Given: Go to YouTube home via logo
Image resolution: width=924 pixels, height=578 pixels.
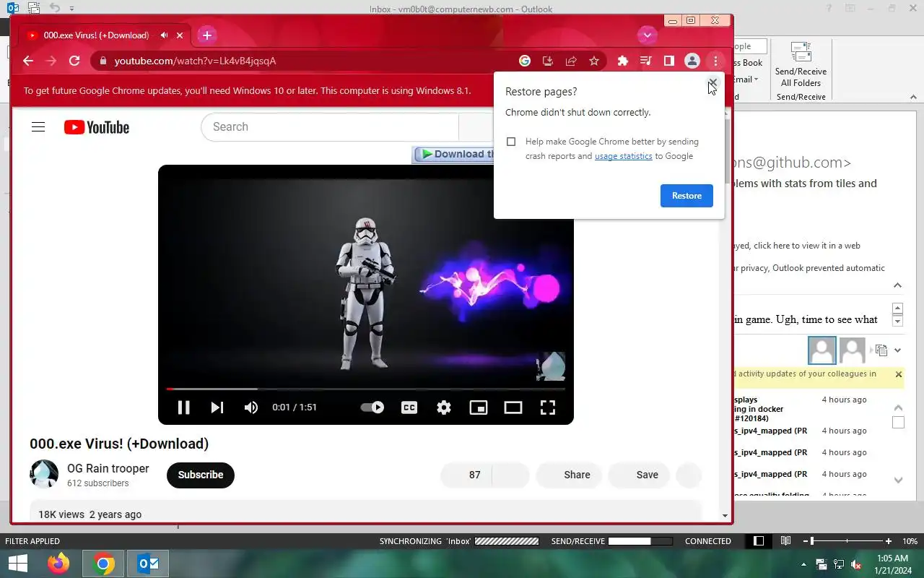Looking at the screenshot, I should (x=96, y=127).
